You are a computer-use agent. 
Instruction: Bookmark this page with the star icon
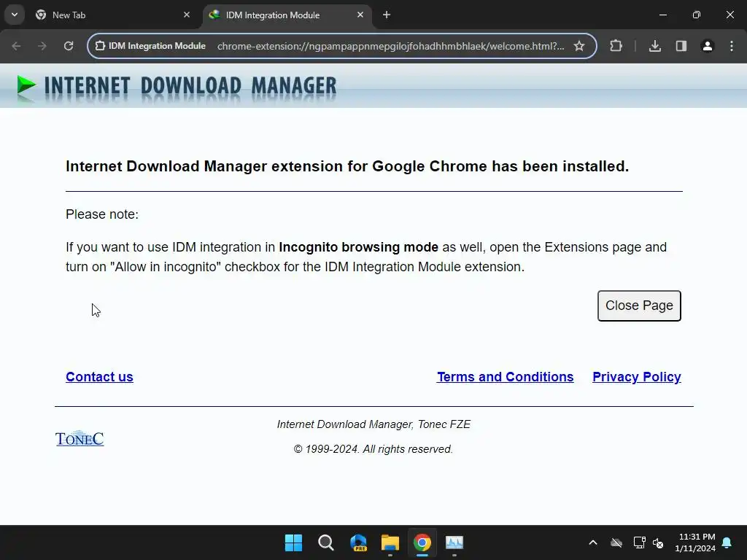click(578, 46)
